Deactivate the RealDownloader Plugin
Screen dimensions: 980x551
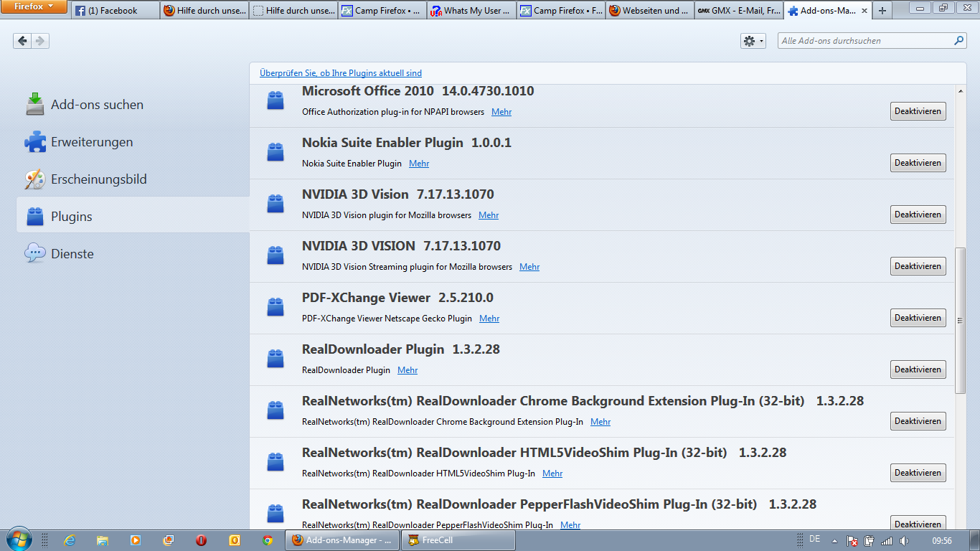[x=918, y=369]
